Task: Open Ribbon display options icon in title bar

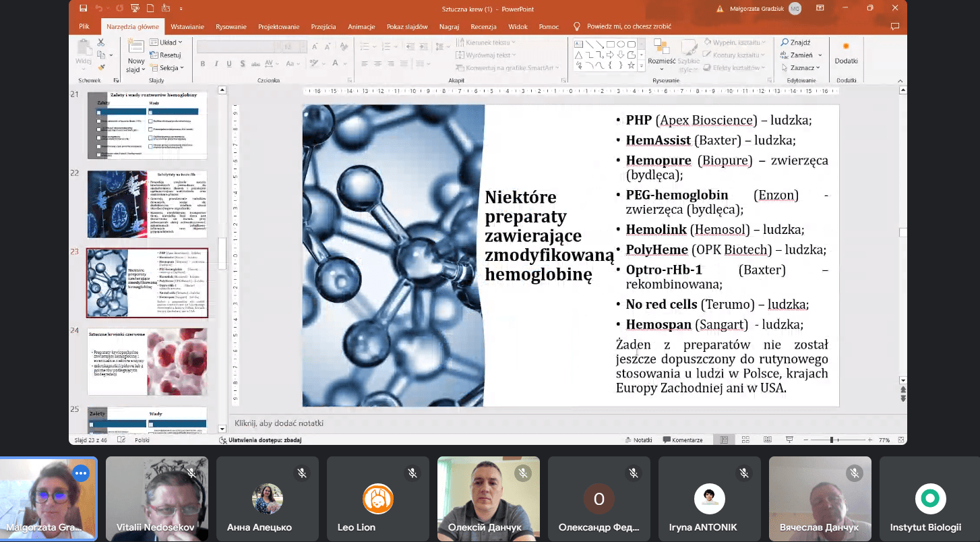Action: [x=822, y=8]
